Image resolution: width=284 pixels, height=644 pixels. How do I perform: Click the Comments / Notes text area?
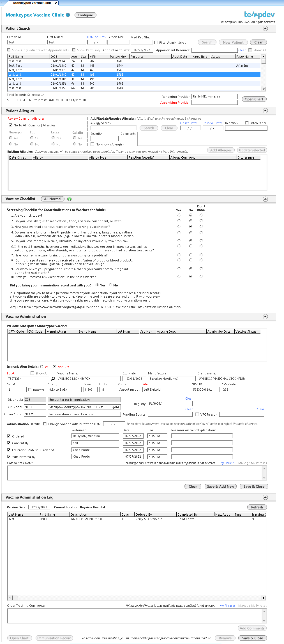pos(135,473)
